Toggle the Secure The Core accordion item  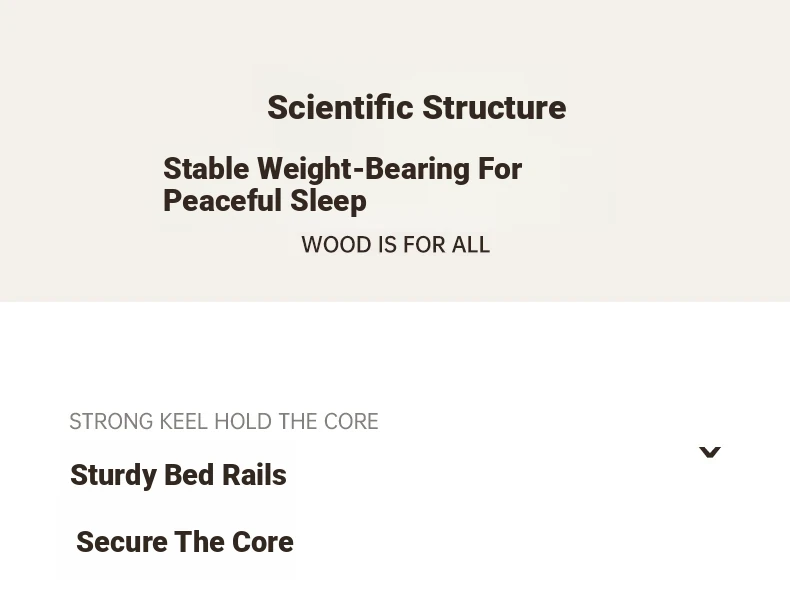coord(185,541)
